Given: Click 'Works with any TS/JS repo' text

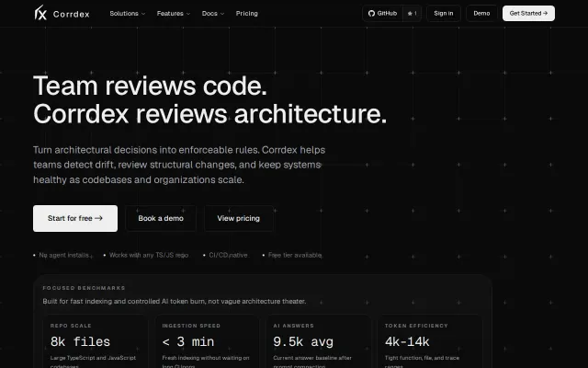Looking at the screenshot, I should coord(149,255).
